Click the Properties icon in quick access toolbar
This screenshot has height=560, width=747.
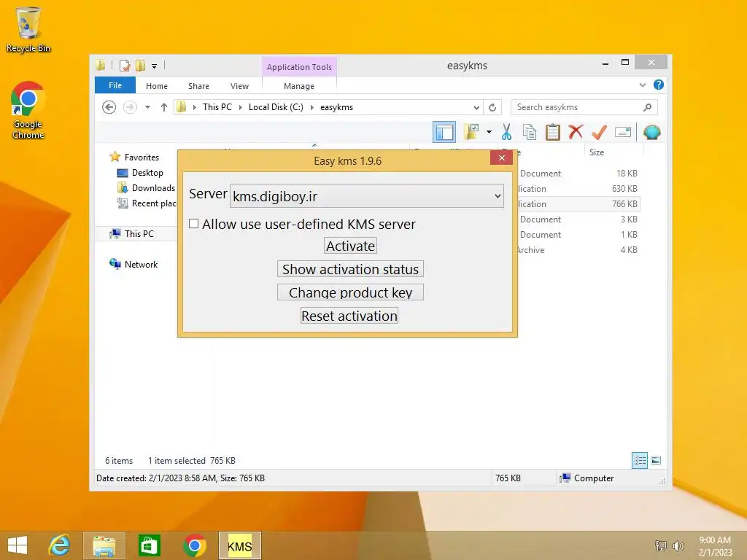coord(125,66)
